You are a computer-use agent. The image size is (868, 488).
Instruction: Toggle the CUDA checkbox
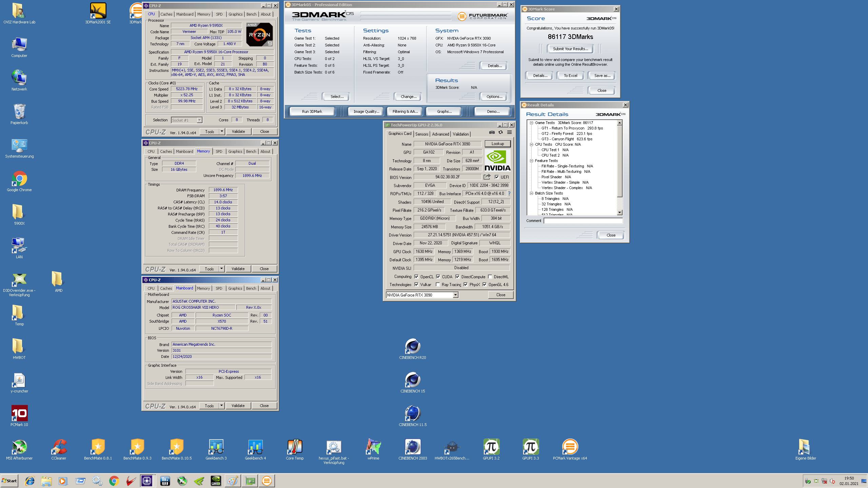click(x=438, y=277)
